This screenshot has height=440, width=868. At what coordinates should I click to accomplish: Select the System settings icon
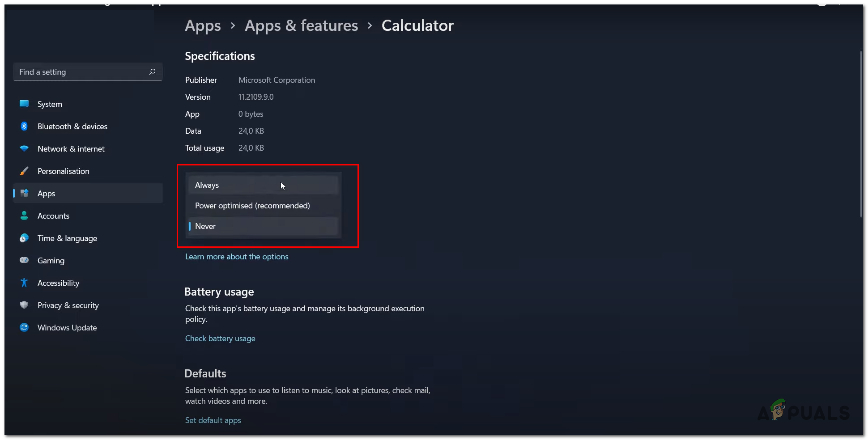(24, 104)
